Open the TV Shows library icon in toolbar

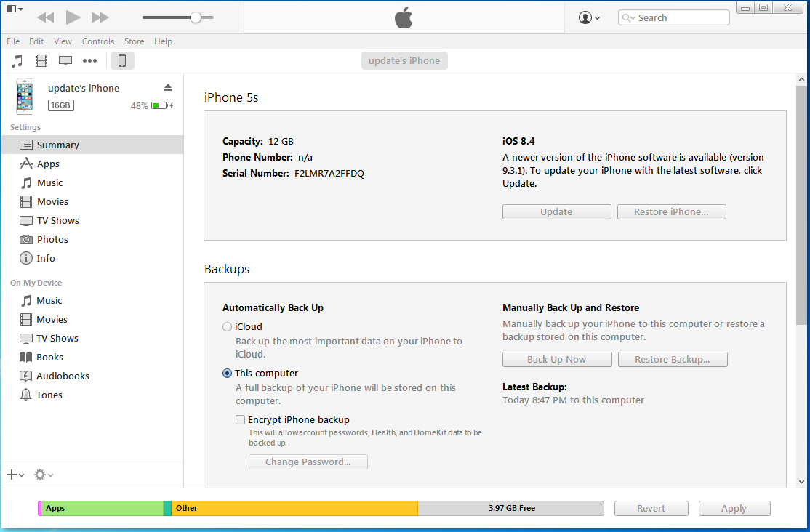coord(65,61)
